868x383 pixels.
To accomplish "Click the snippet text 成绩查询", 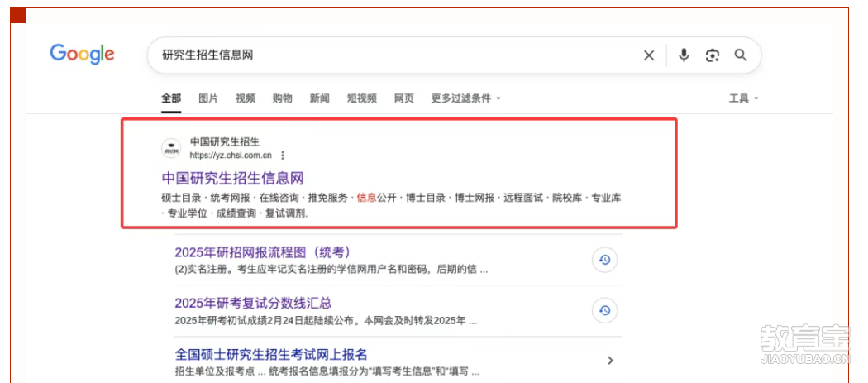I will (236, 213).
